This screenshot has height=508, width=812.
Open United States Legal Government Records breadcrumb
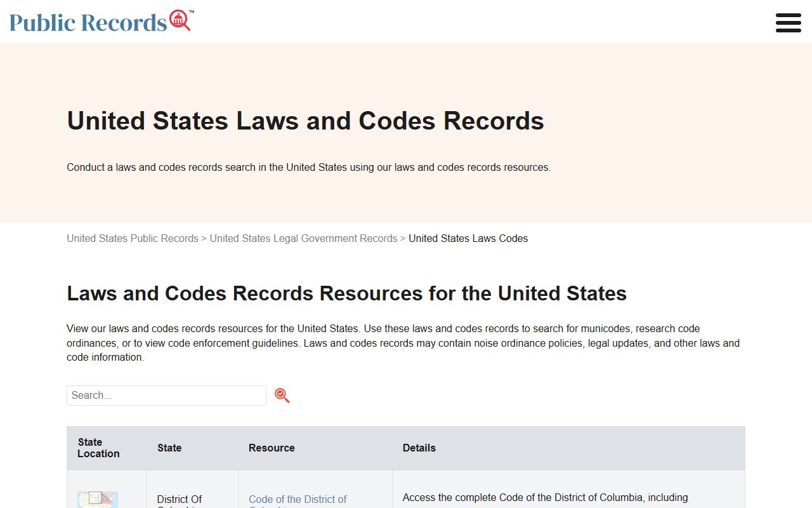(x=303, y=239)
